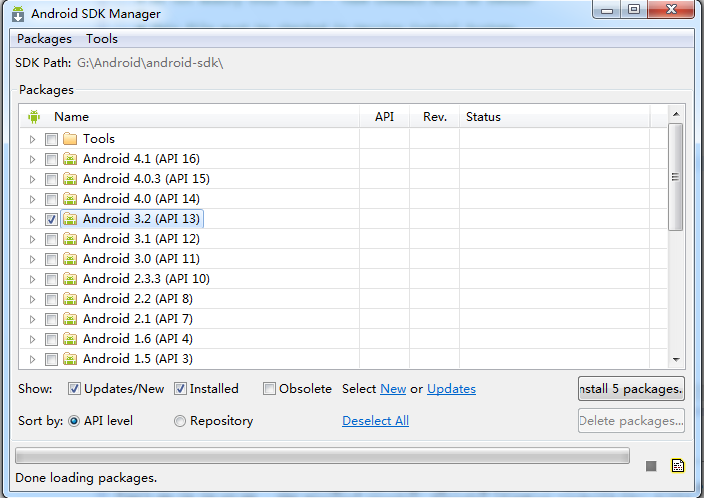Click the download progress bar
Viewport: 704px width, 498px height.
pos(322,456)
